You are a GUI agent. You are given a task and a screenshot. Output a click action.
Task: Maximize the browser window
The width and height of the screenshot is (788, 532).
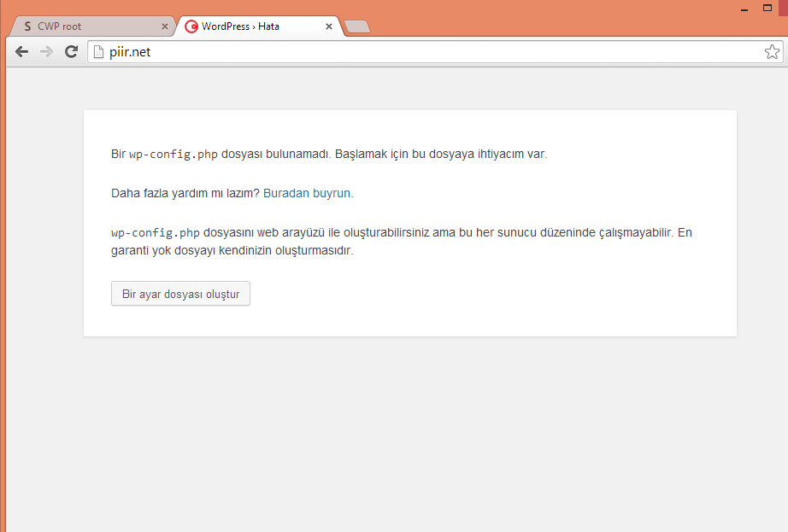tap(767, 8)
